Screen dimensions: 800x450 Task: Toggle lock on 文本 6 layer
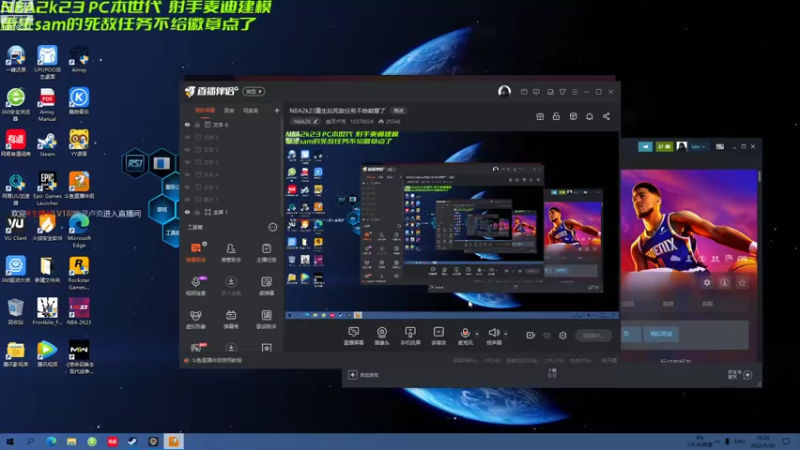point(197,124)
